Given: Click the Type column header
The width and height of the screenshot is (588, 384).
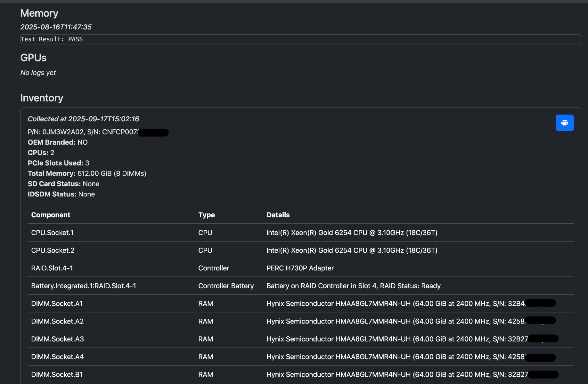Looking at the screenshot, I should click(206, 215).
